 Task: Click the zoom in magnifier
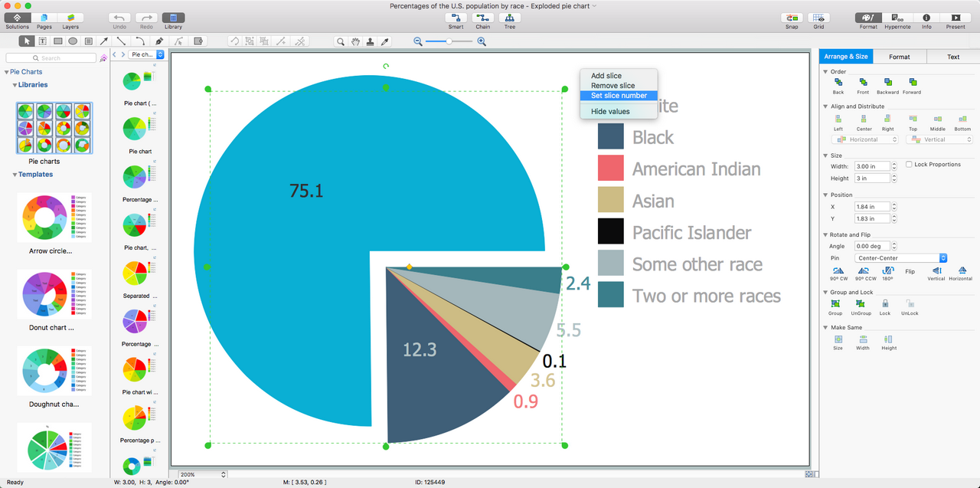[482, 41]
